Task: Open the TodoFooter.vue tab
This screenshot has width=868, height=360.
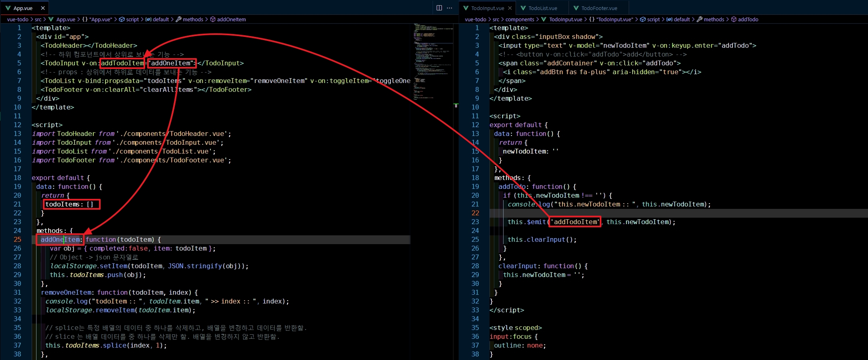Action: (599, 8)
